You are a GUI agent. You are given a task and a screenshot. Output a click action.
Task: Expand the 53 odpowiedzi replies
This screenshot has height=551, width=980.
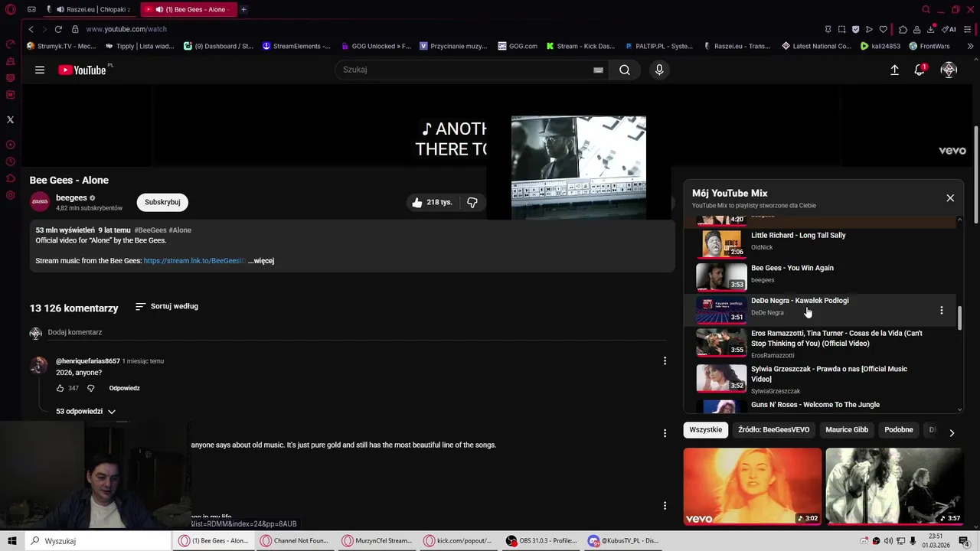coord(86,412)
